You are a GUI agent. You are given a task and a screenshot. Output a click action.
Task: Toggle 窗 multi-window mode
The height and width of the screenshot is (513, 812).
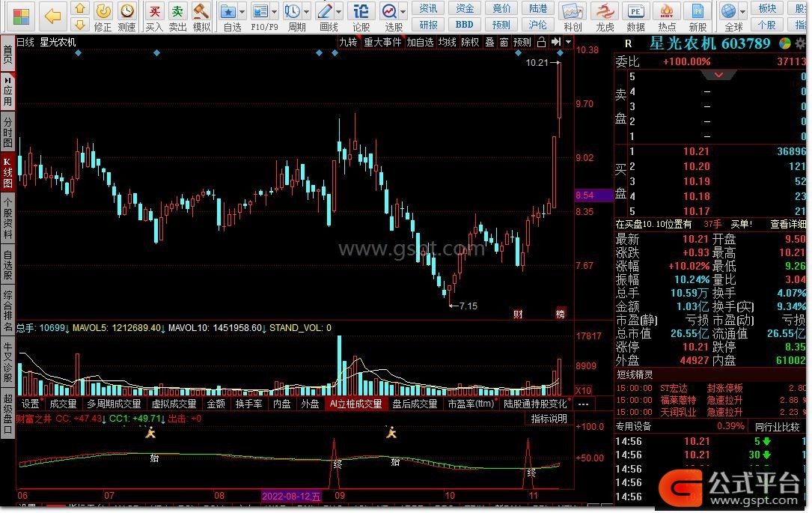click(504, 42)
